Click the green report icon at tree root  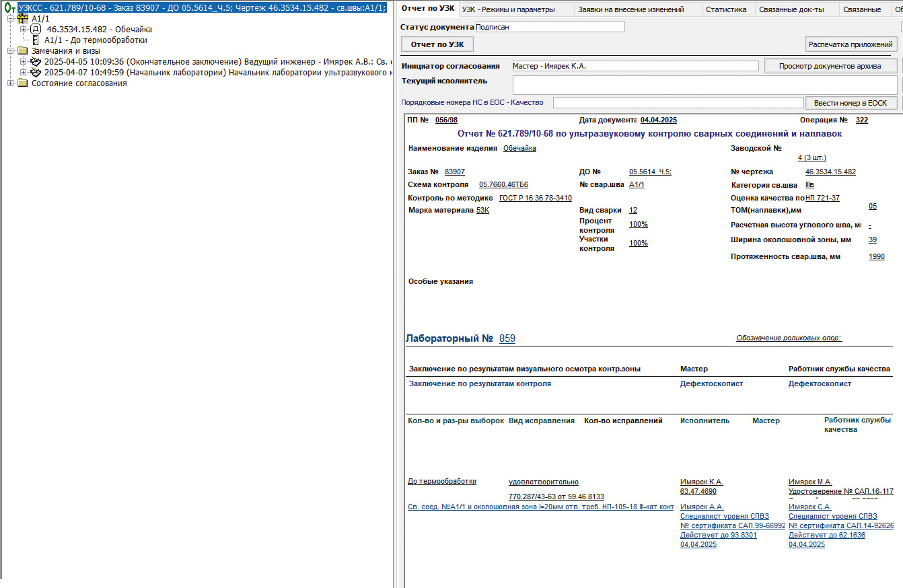click(x=9, y=8)
